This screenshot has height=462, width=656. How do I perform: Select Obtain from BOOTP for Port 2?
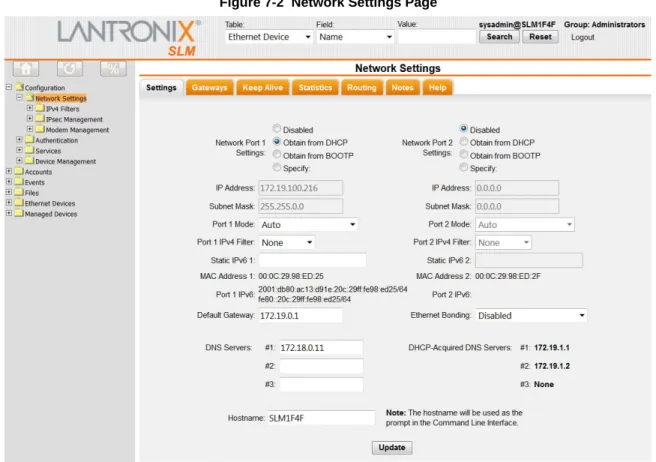463,154
